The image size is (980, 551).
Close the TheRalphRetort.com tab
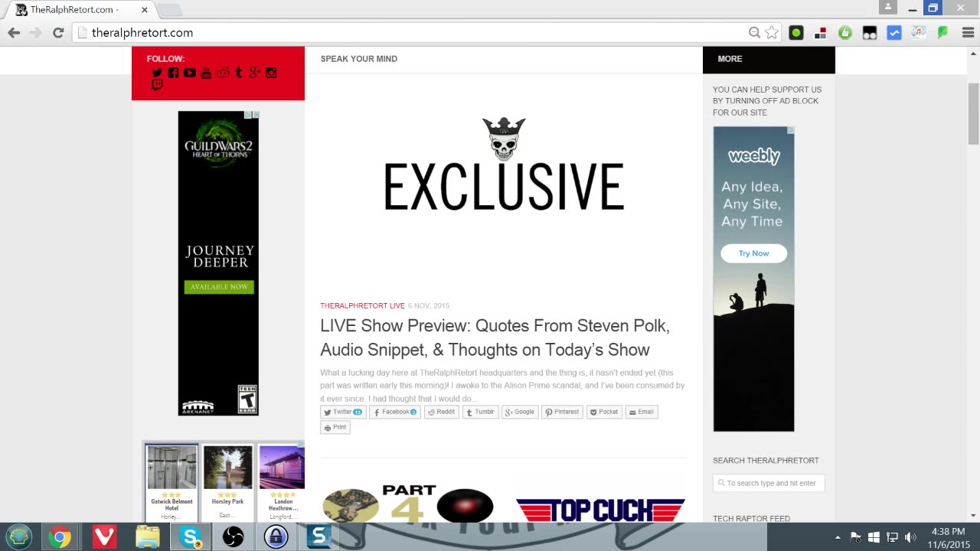coord(144,10)
